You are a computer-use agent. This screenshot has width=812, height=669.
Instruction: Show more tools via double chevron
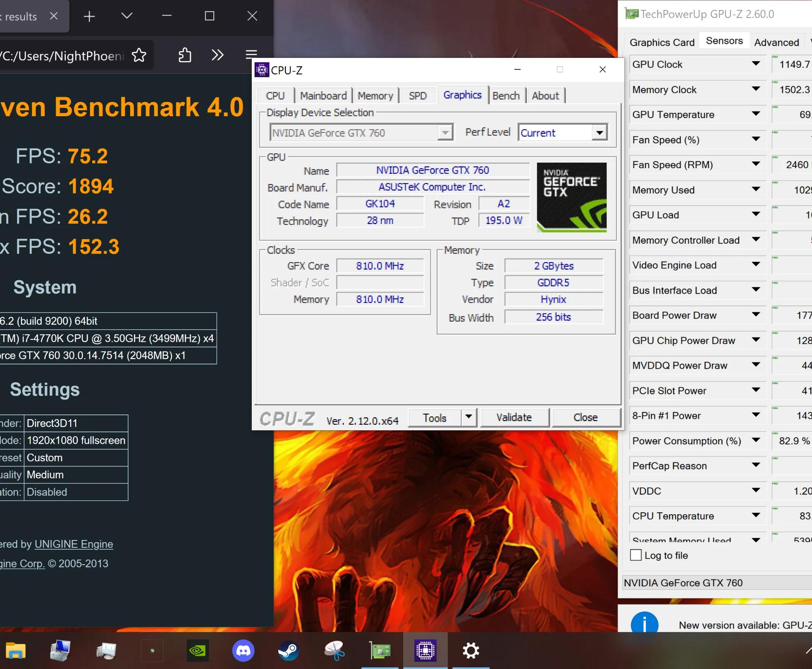tap(217, 55)
